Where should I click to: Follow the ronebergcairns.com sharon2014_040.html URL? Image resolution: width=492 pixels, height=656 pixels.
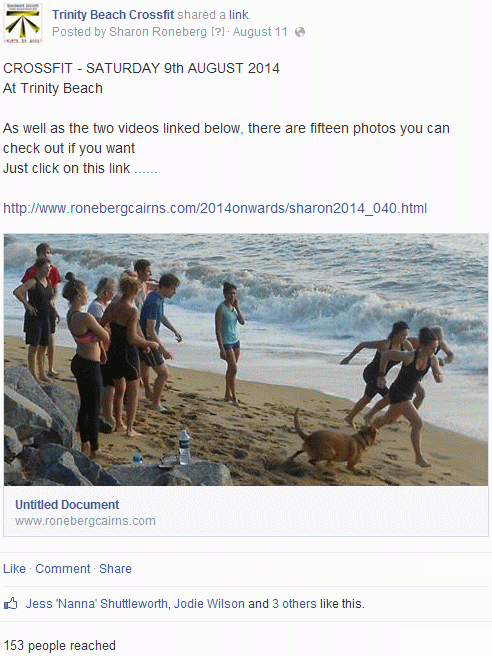215,208
